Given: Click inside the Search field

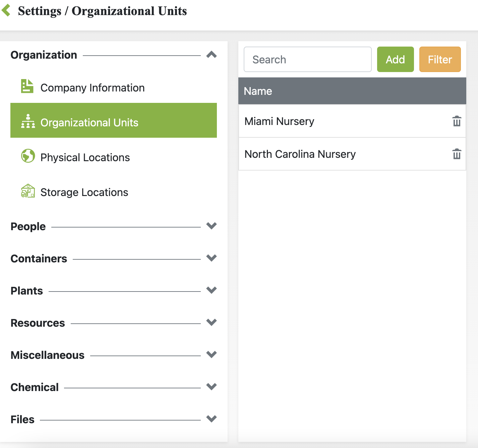Looking at the screenshot, I should (x=307, y=59).
